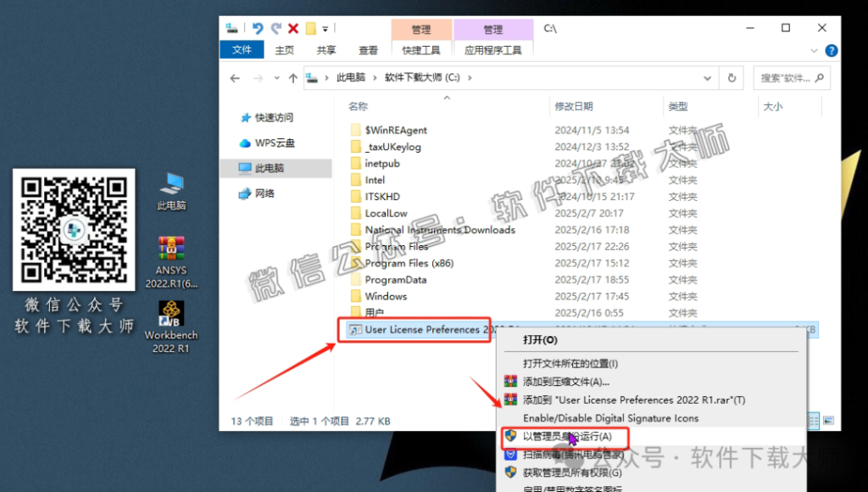Click the New Folder icon in the quick access toolbar
Screen dimensions: 868x492
[x=310, y=27]
